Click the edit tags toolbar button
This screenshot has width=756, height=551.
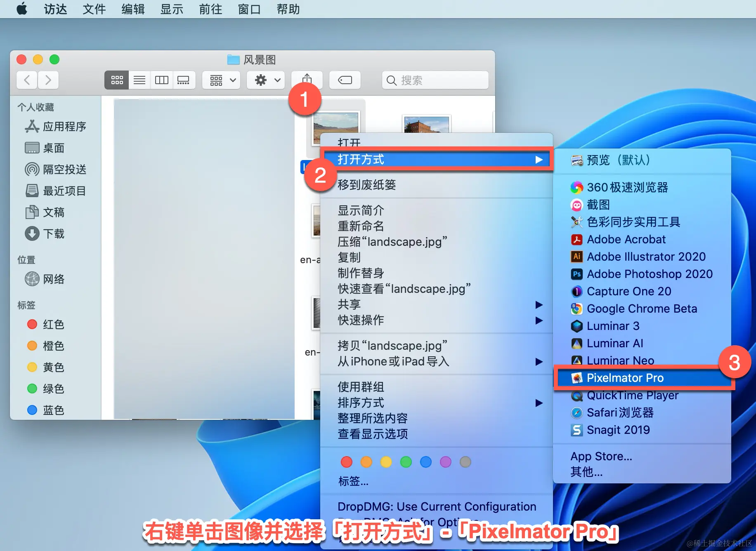(x=345, y=80)
